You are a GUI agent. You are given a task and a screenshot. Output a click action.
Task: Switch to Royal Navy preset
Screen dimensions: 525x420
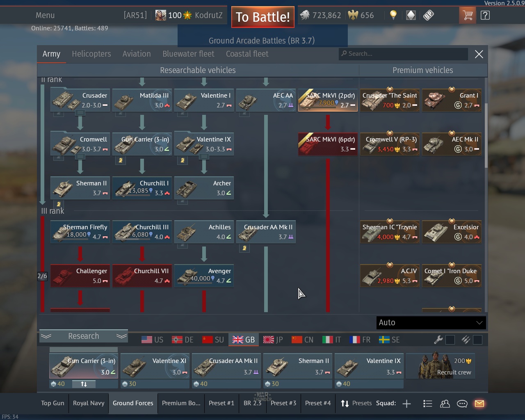tap(89, 403)
